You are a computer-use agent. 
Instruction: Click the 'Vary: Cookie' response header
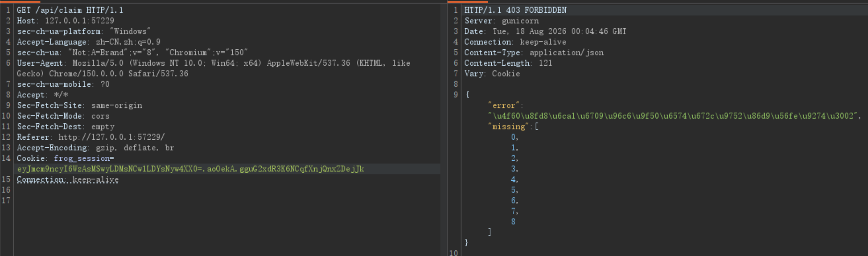click(492, 74)
